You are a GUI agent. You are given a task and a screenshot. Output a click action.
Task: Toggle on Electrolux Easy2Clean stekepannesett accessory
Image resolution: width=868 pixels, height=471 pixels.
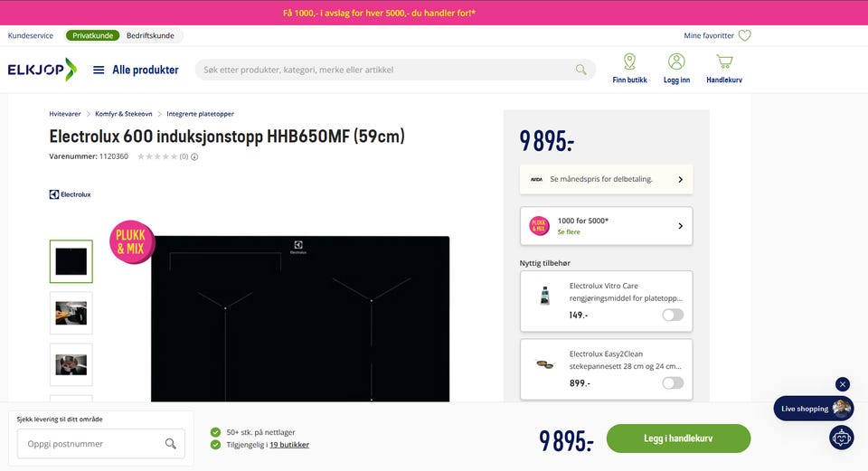(x=673, y=383)
